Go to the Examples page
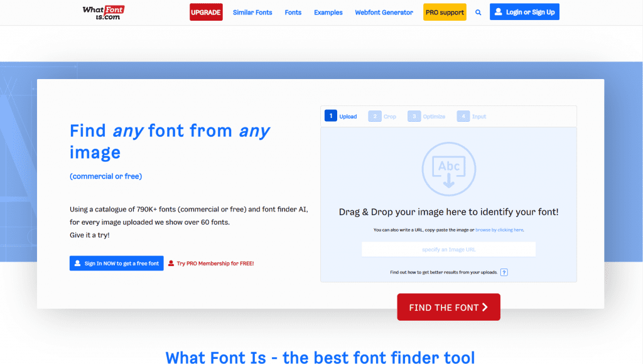Image resolution: width=643 pixels, height=364 pixels. [328, 13]
